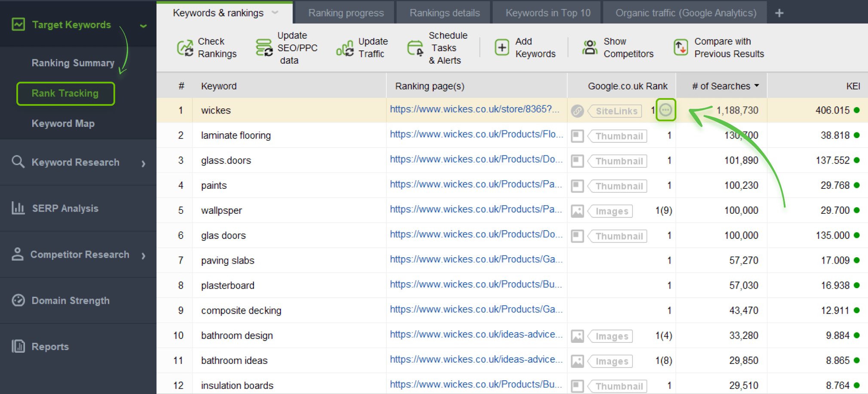Click the Update Traffic icon
Screen dimensions: 868x394
click(x=345, y=49)
